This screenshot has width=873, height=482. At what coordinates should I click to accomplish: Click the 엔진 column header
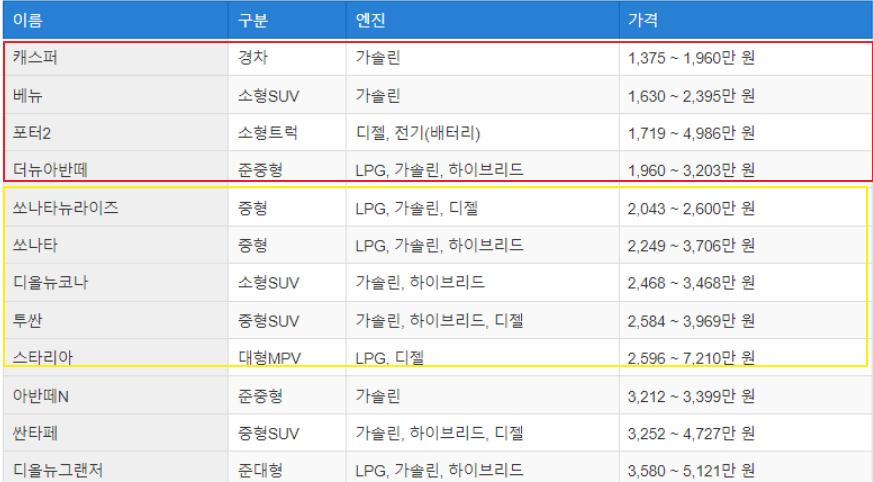pyautogui.click(x=483, y=20)
